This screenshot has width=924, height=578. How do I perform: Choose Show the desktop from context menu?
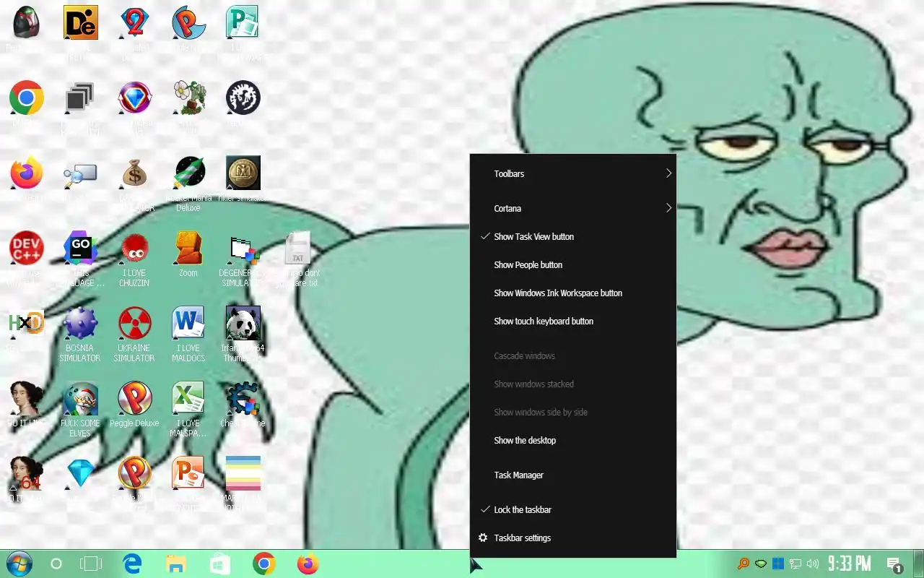click(573, 441)
